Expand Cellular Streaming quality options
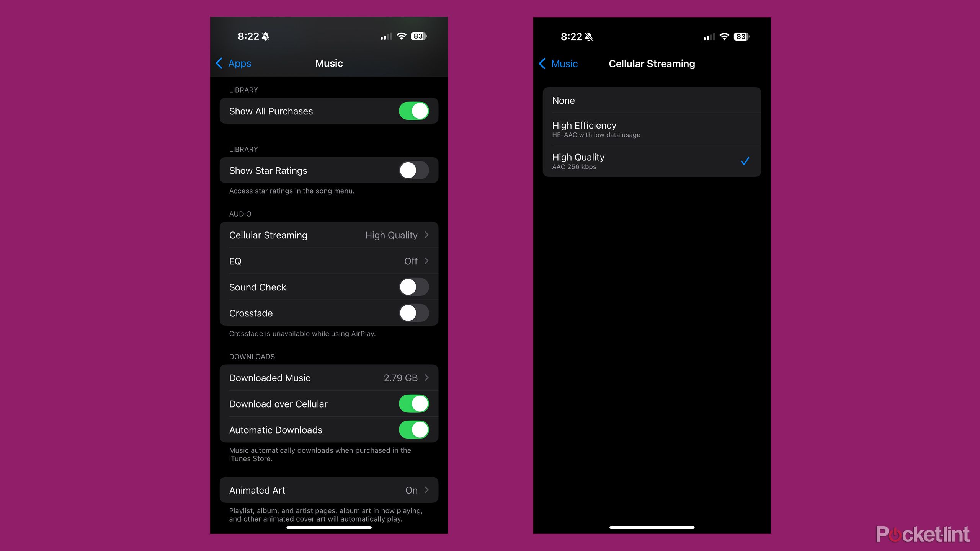This screenshot has height=551, width=980. (x=329, y=235)
